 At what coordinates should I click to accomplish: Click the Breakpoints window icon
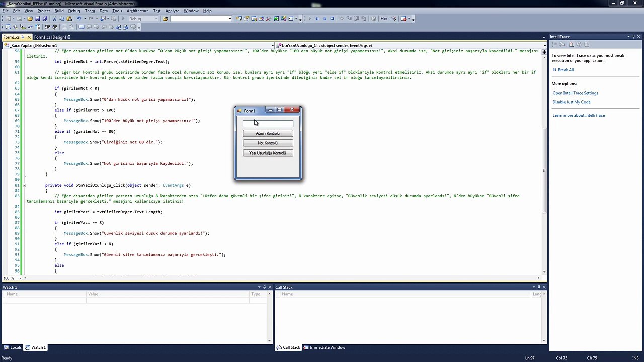click(x=404, y=19)
